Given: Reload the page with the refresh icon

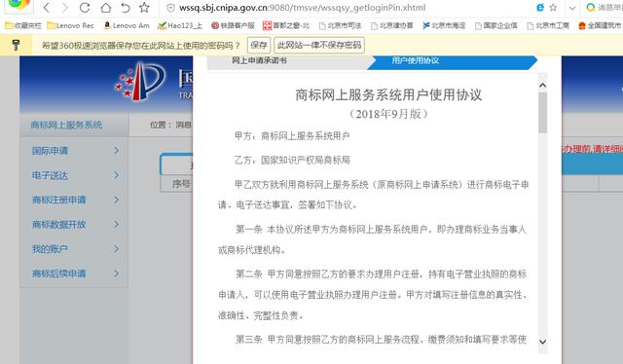Looking at the screenshot, I should click(x=85, y=7).
